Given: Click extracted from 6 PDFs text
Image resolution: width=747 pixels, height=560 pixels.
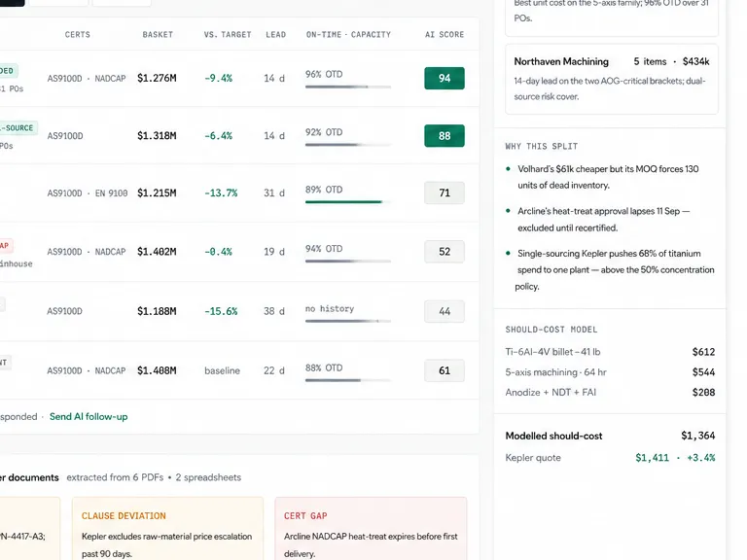Looking at the screenshot, I should point(115,477).
